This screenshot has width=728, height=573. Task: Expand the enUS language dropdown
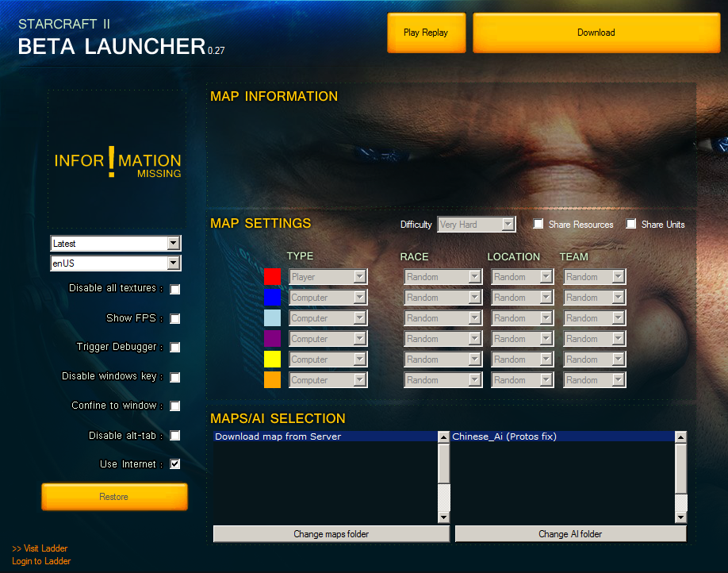click(116, 263)
